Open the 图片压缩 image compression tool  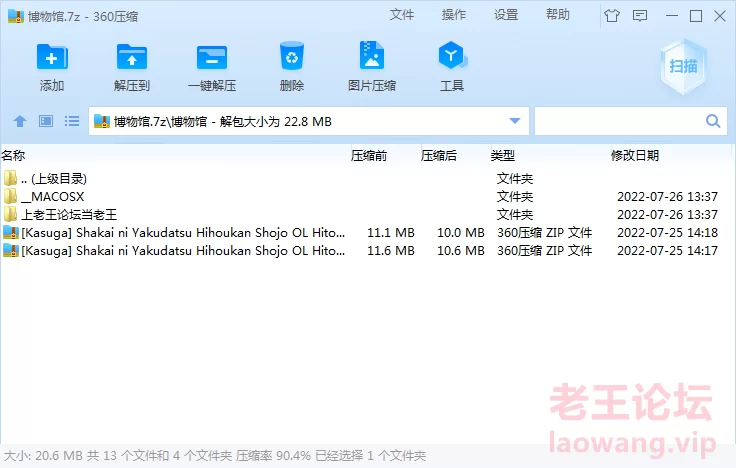click(371, 56)
